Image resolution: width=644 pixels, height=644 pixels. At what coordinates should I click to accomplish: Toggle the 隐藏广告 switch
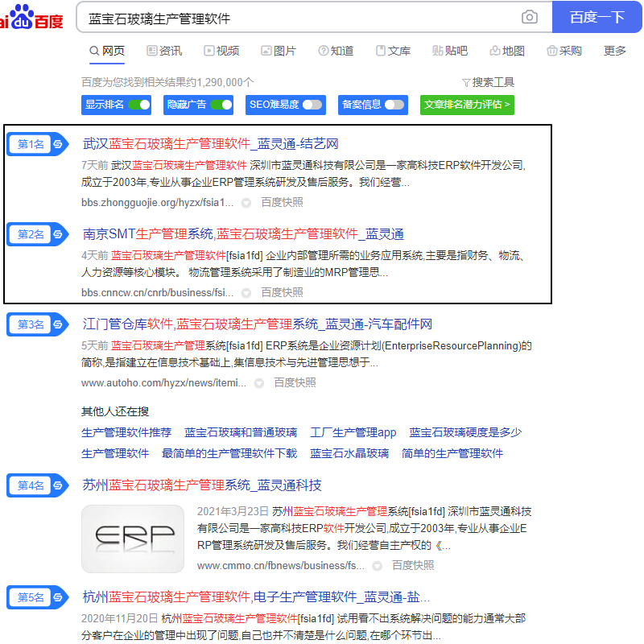coord(221,105)
